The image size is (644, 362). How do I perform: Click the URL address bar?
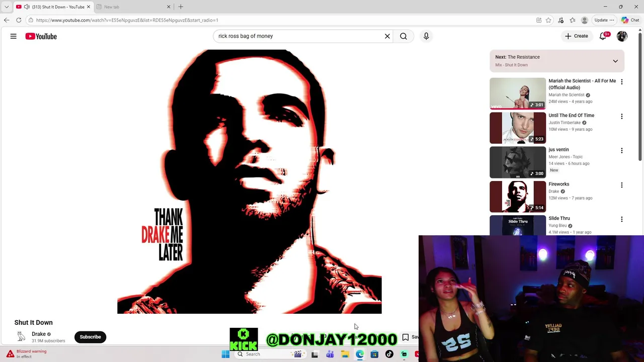[282, 20]
